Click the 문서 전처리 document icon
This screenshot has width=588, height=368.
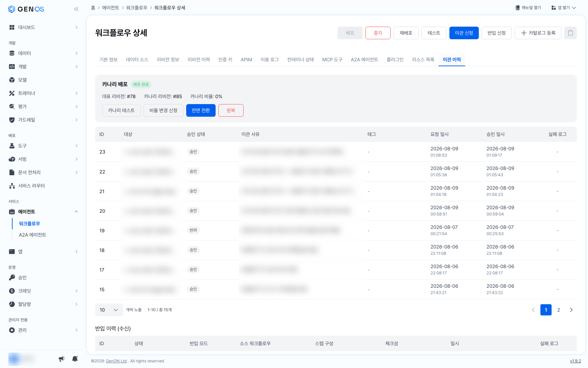point(12,172)
